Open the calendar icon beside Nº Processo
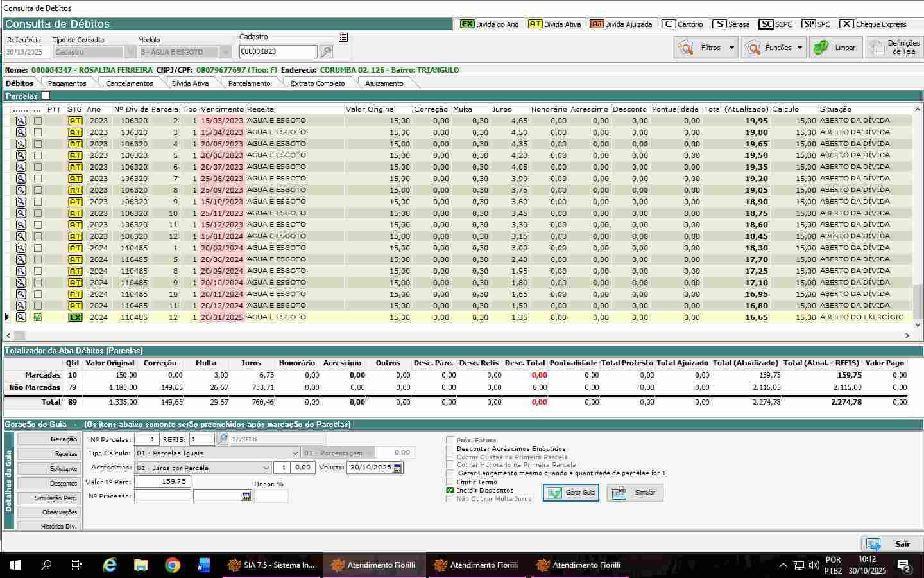Screen dimensions: 924x578 click(246, 496)
